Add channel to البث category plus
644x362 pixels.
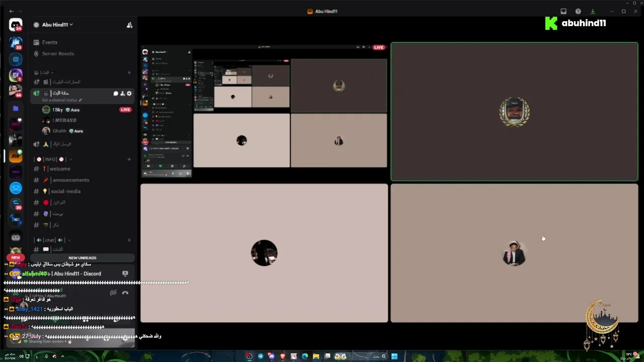[x=129, y=72]
